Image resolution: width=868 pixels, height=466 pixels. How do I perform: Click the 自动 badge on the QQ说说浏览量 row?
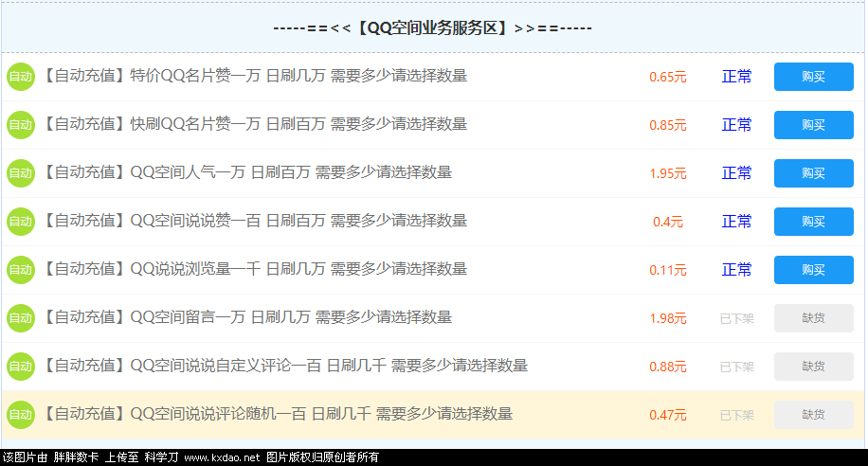[x=21, y=270]
